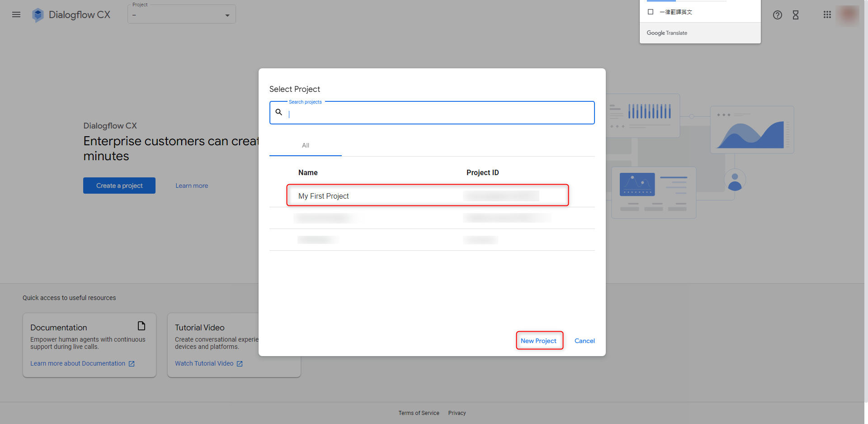
Task: Click the Google Translate label in popup
Action: click(667, 33)
